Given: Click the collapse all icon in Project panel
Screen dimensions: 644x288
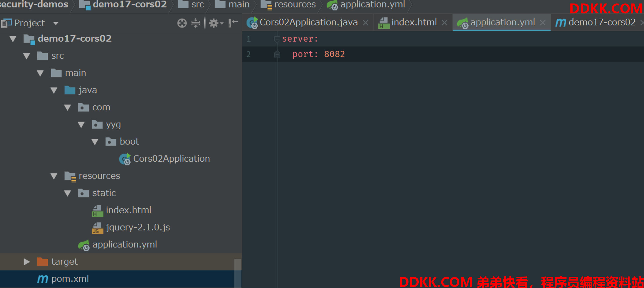Looking at the screenshot, I should [196, 23].
